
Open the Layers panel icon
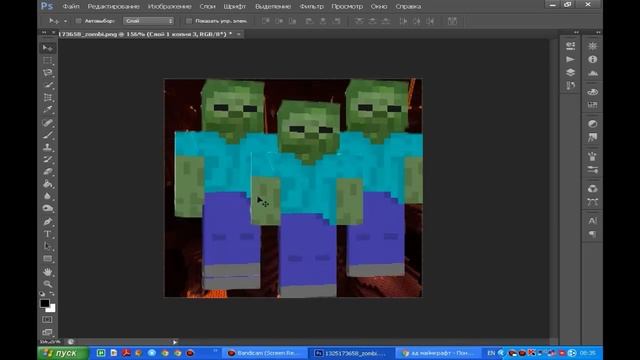click(570, 72)
